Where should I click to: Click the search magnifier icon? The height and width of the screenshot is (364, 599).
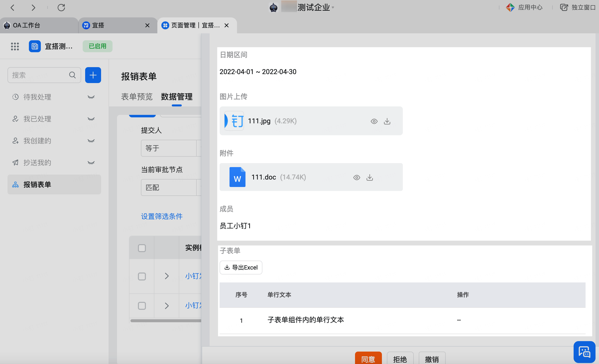72,75
